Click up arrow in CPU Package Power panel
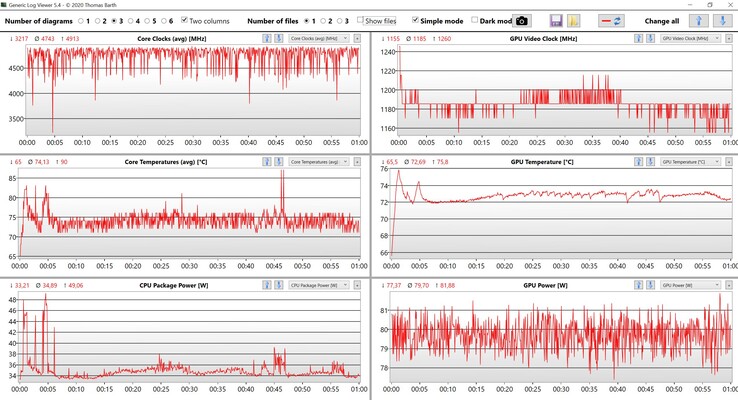The height and width of the screenshot is (400, 738). 267,285
